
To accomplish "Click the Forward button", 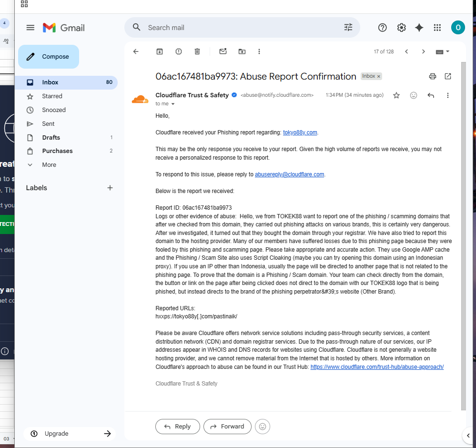I will [x=227, y=427].
